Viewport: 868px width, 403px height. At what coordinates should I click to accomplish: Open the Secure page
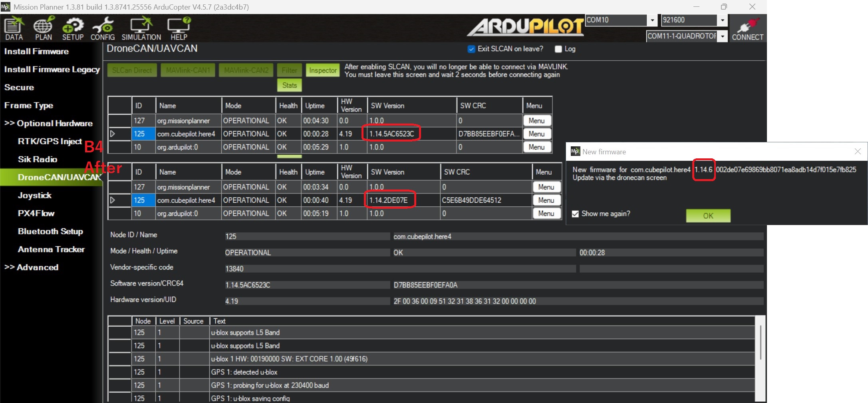[19, 87]
